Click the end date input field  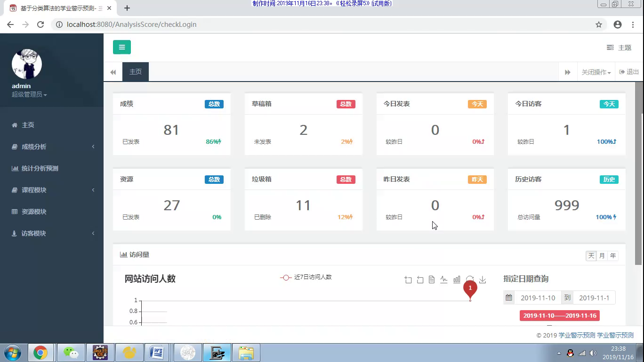pos(594,298)
